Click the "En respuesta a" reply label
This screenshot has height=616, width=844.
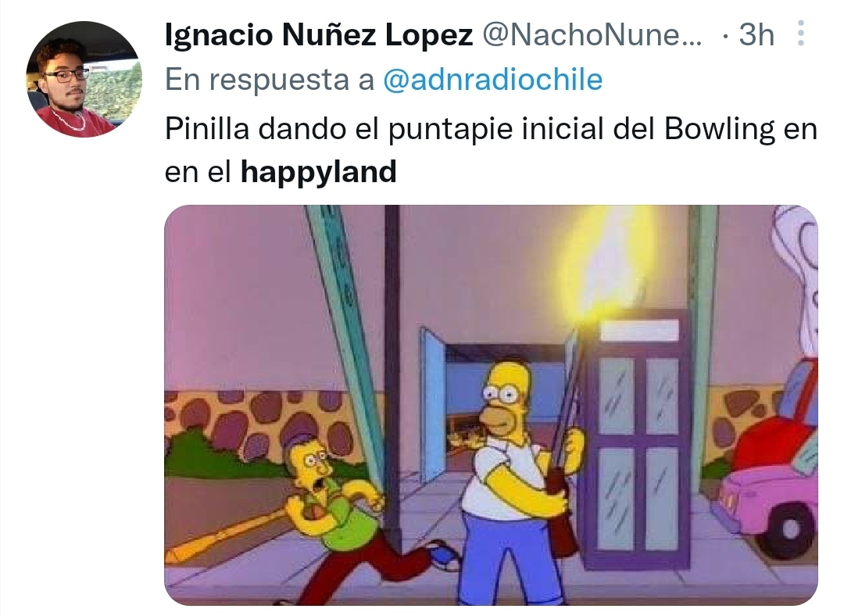pyautogui.click(x=269, y=80)
